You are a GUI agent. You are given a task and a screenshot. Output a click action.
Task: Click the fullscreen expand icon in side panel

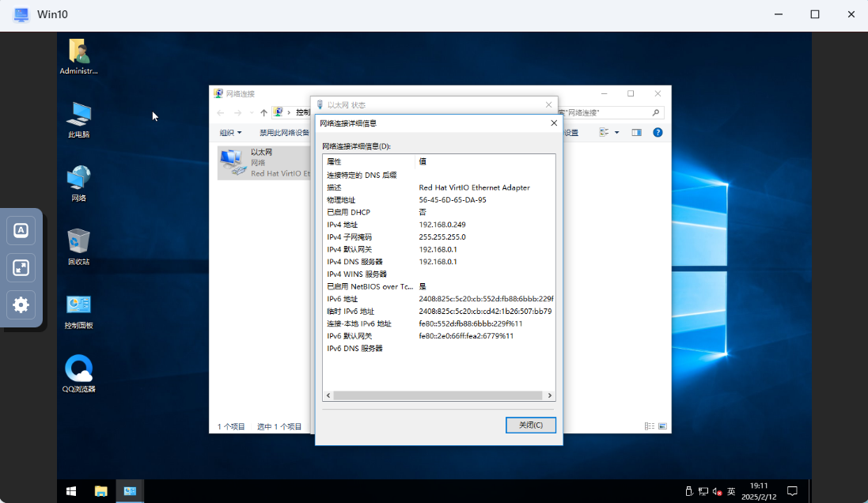coord(21,267)
